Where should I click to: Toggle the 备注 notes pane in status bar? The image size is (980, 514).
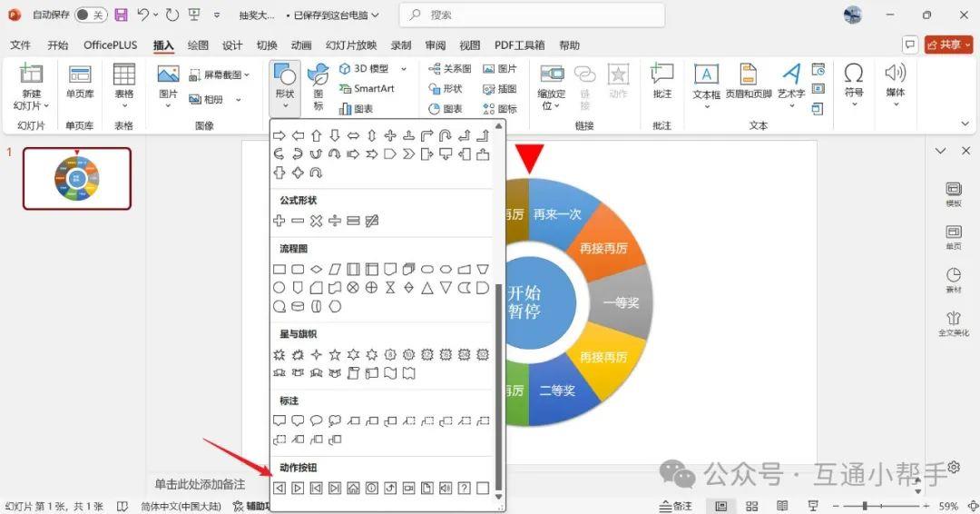[x=676, y=506]
